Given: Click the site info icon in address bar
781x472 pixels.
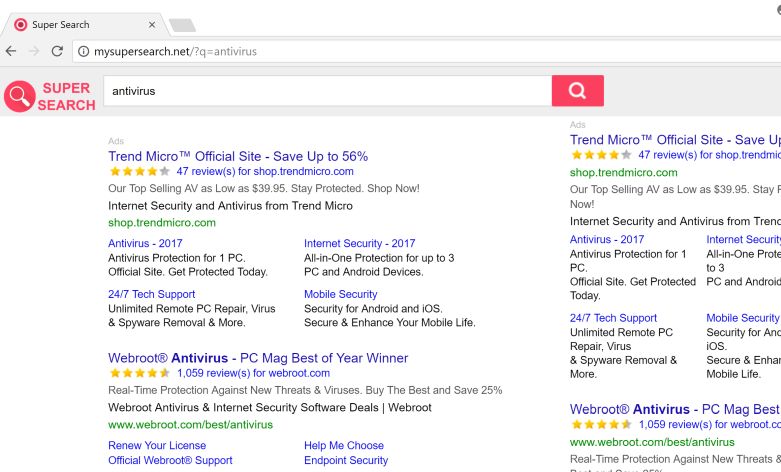Looking at the screenshot, I should pos(83,51).
